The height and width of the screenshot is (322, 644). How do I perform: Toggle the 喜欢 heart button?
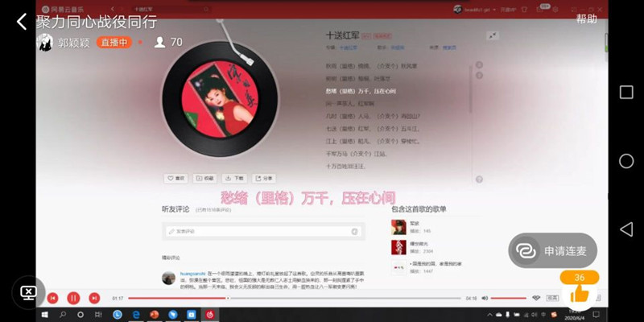click(176, 178)
